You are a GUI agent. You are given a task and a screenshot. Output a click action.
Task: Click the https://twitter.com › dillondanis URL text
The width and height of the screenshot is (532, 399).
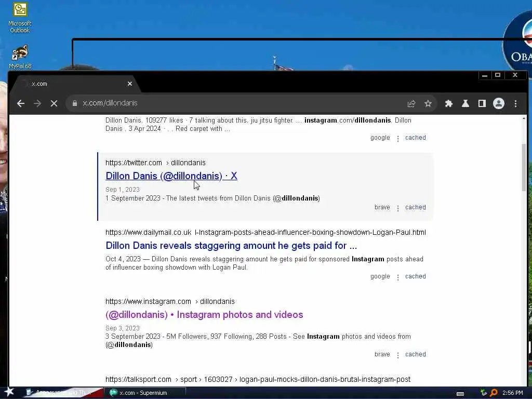pyautogui.click(x=155, y=163)
